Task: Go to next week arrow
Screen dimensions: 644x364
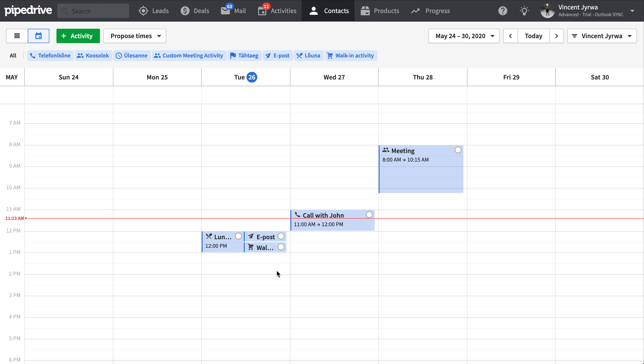Action: [556, 36]
